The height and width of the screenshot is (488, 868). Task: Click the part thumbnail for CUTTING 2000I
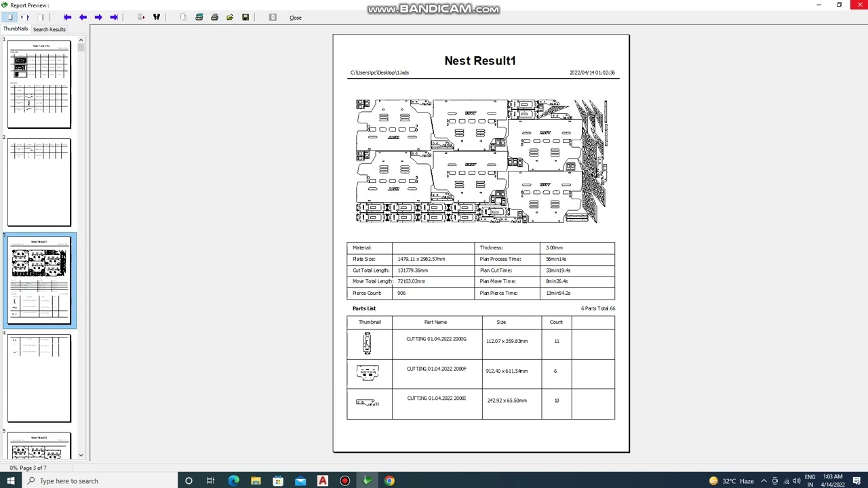point(367,403)
